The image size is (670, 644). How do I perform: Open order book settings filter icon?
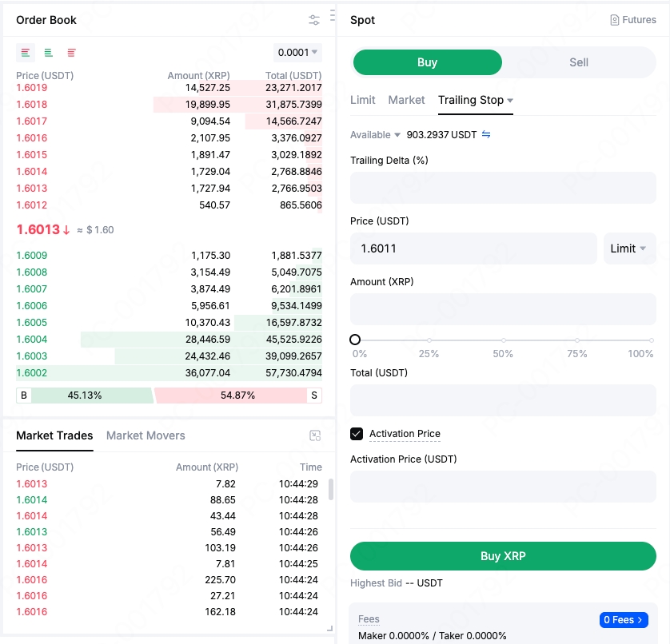click(x=314, y=20)
